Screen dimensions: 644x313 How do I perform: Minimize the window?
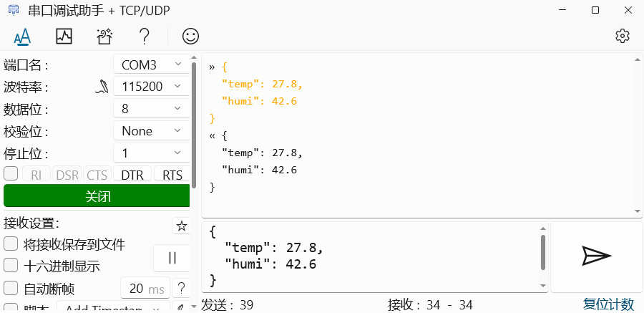(562, 10)
